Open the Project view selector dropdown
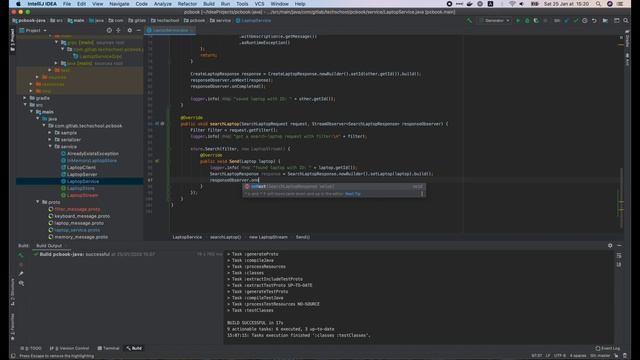640x360 pixels. [33, 30]
